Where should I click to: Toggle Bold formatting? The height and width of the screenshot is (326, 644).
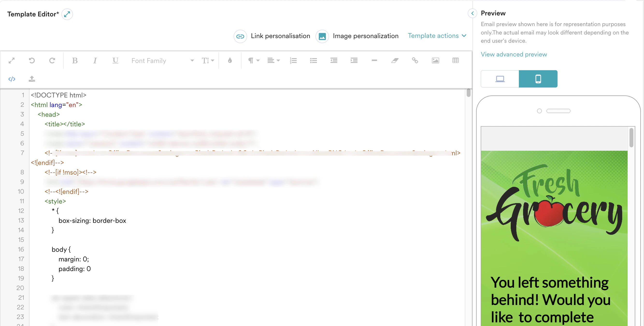point(75,61)
